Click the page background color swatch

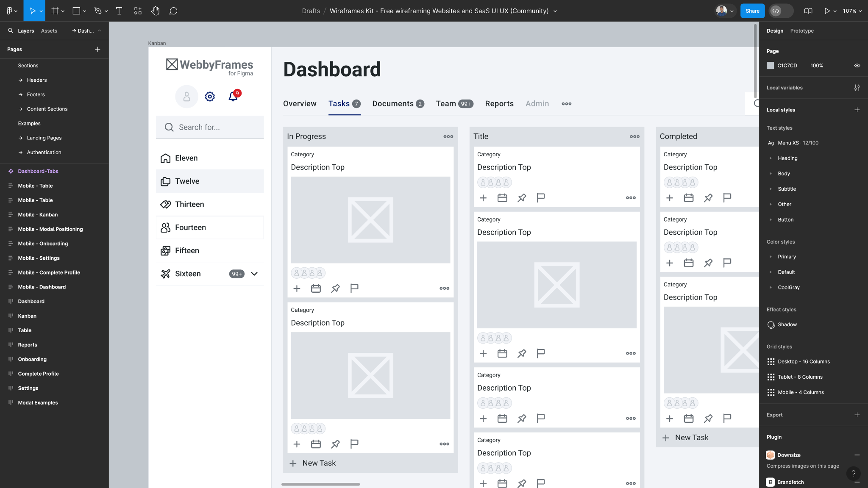point(771,66)
